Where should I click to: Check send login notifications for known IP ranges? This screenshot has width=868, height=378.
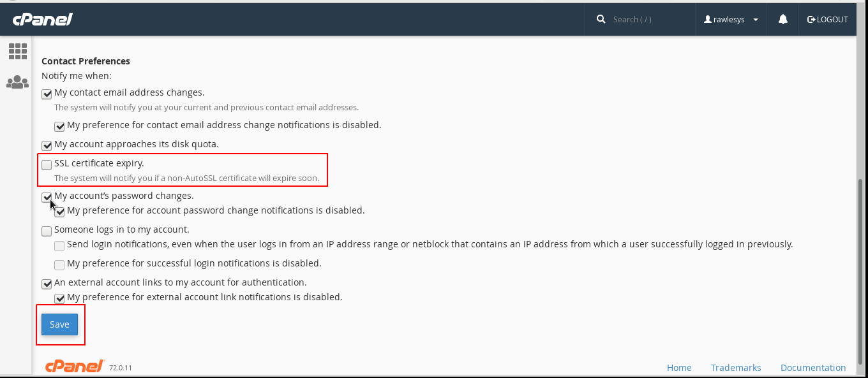pyautogui.click(x=59, y=245)
